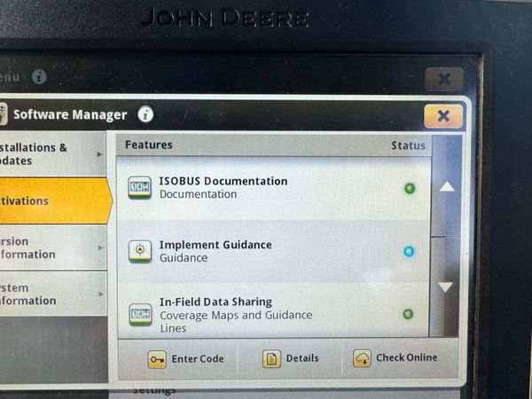
Task: Click 'Coverage Maps and Guidance Lines' description
Action: 236,321
